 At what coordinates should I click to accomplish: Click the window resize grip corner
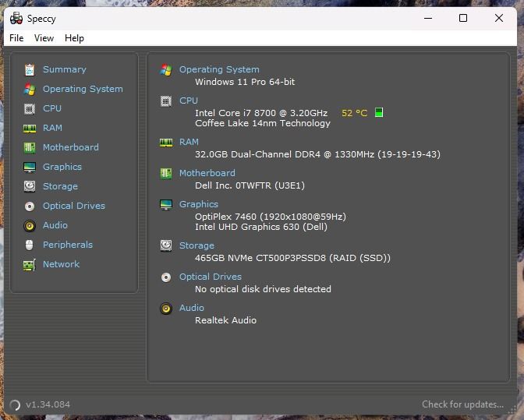[512, 410]
